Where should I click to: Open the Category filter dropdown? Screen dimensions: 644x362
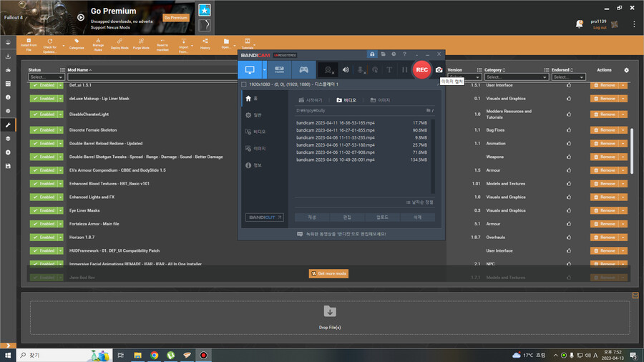[514, 77]
